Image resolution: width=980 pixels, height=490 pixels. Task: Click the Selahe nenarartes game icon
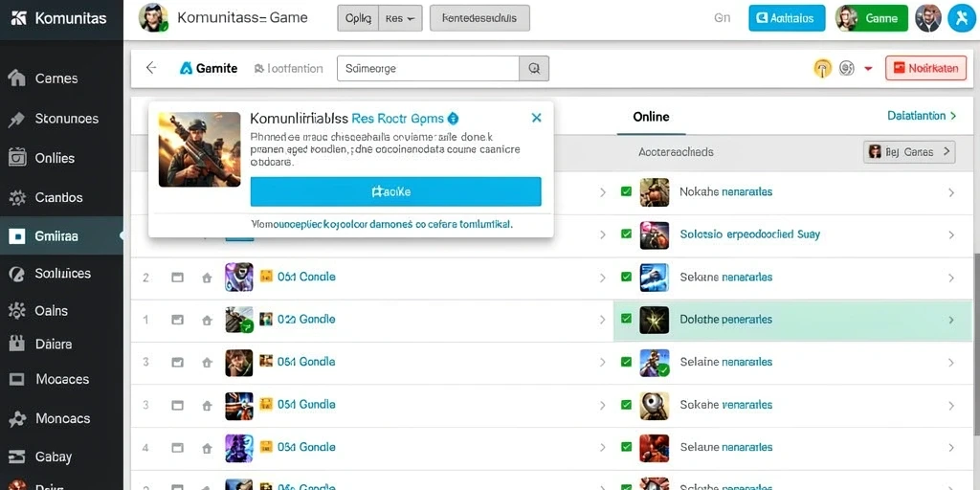655,278
